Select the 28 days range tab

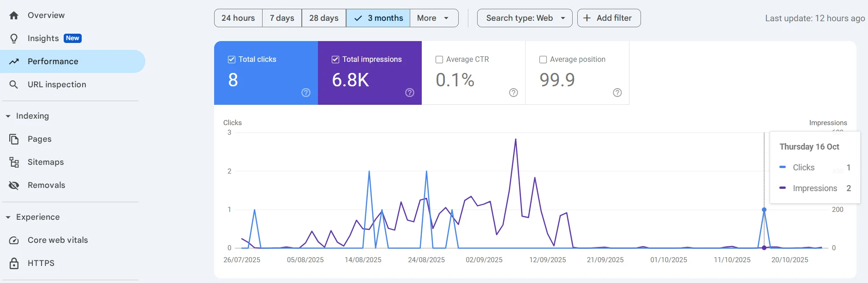pos(323,18)
